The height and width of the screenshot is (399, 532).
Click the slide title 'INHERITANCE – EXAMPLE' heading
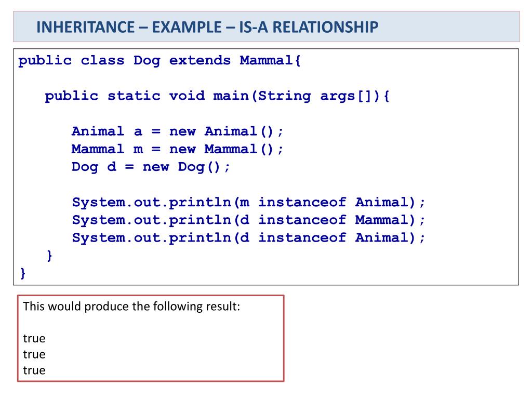[x=207, y=27]
